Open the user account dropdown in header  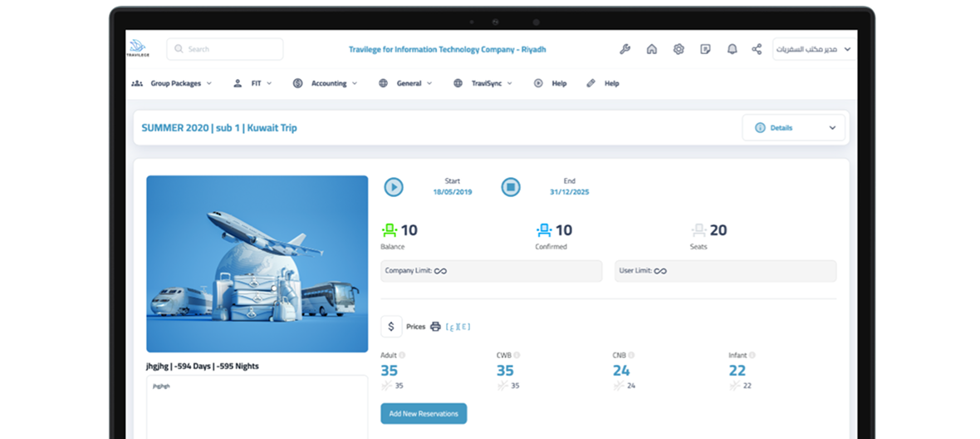click(814, 49)
